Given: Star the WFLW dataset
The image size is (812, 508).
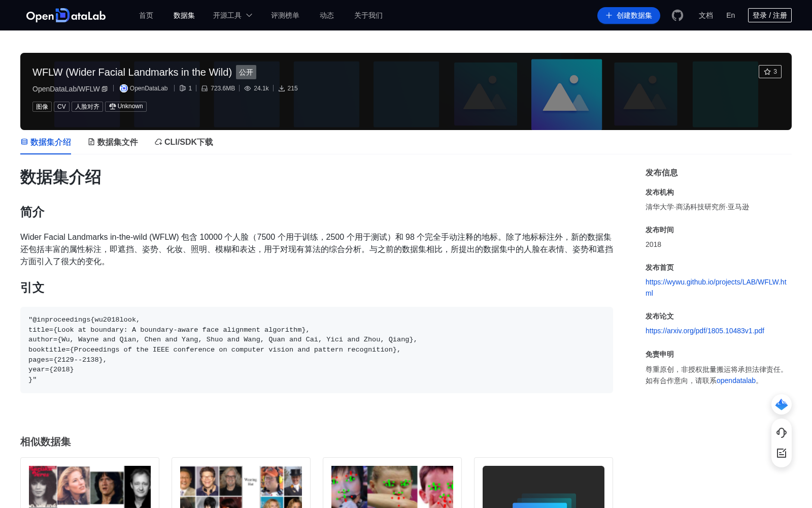Looking at the screenshot, I should tap(770, 72).
